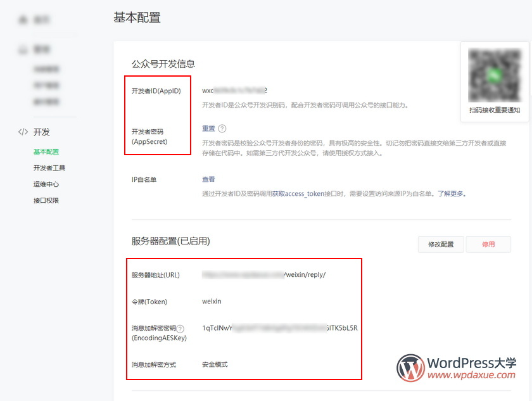
Task: Click the 服务器配置(已启用) heading
Action: 170,241
